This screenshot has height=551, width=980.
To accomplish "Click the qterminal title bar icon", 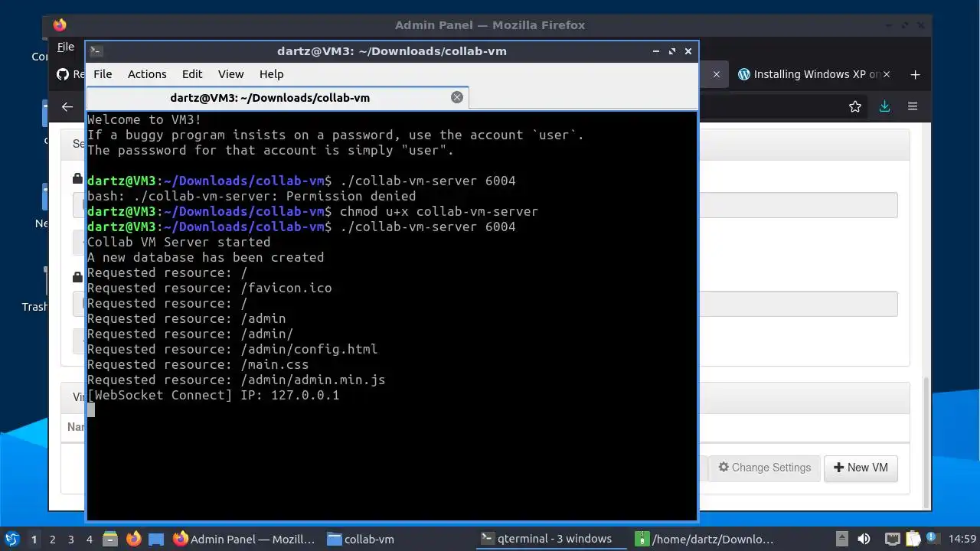I will pos(96,51).
